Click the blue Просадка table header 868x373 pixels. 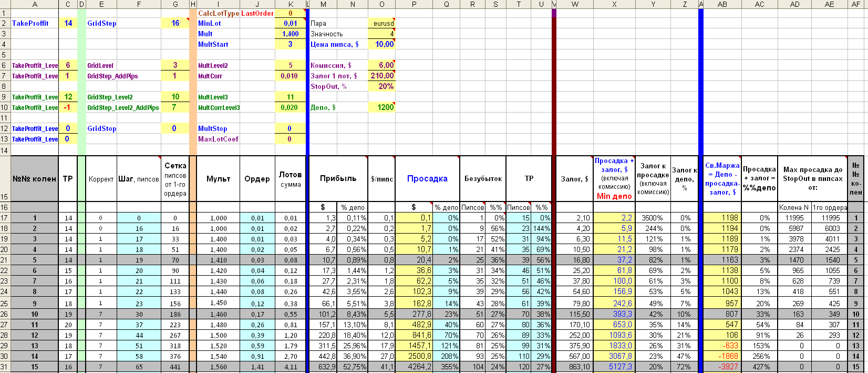coord(427,179)
